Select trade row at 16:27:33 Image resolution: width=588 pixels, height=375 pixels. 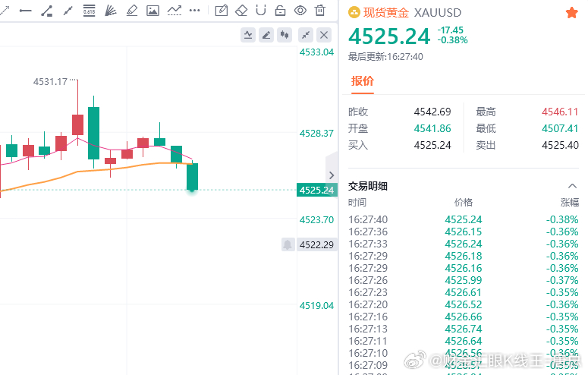464,244
